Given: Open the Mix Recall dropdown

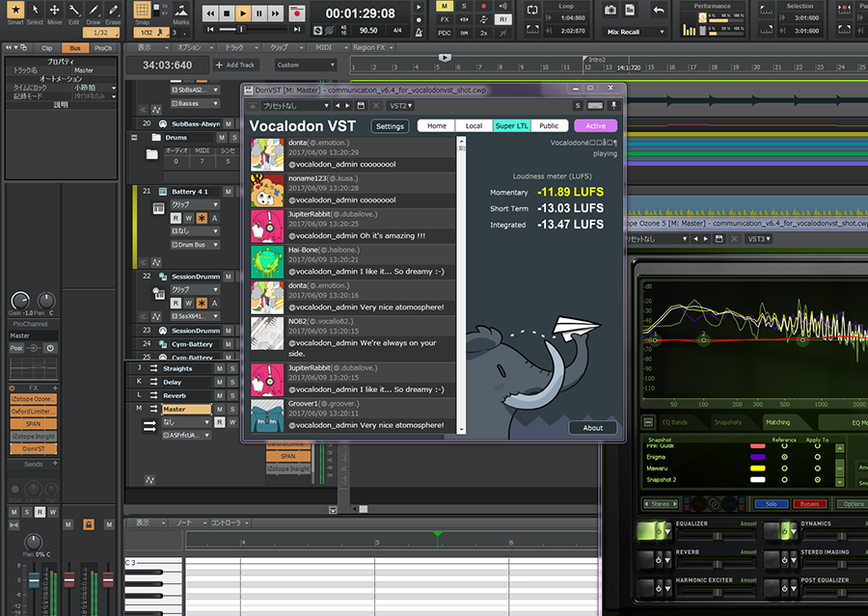Looking at the screenshot, I should pyautogui.click(x=634, y=32).
